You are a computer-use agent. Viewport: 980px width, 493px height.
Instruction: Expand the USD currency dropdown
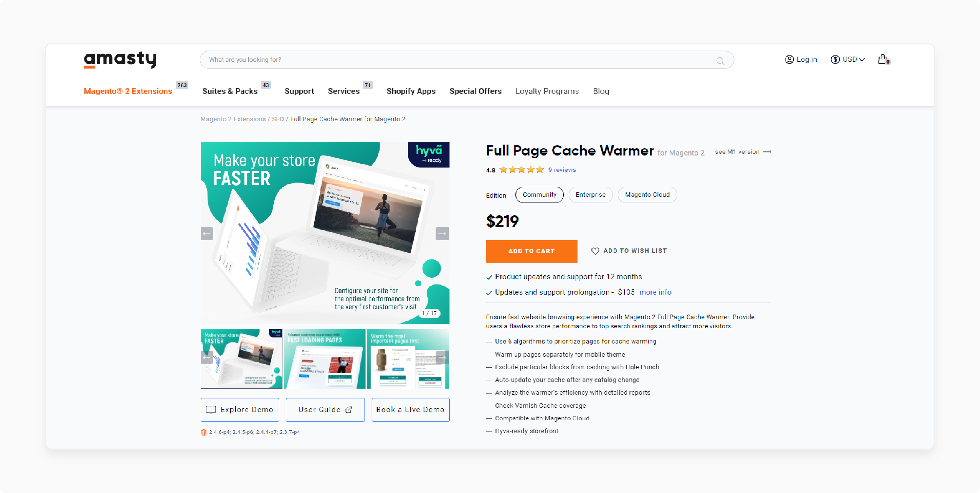coord(848,59)
